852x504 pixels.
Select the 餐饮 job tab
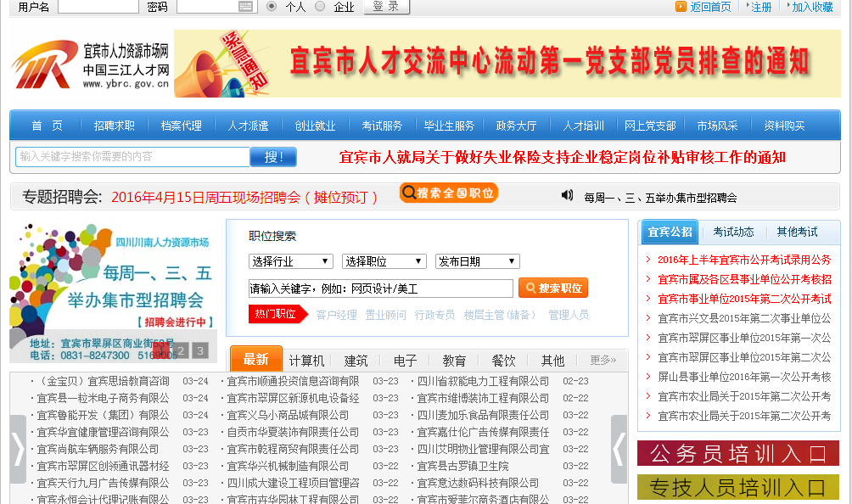504,361
